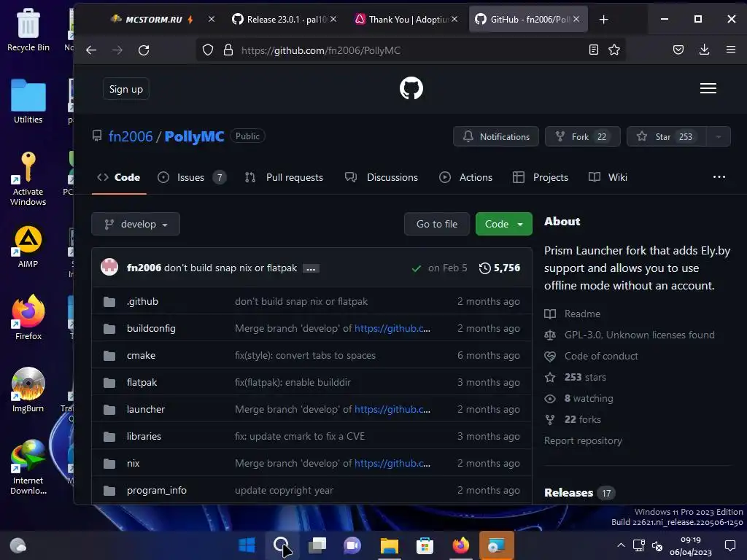Image resolution: width=747 pixels, height=560 pixels.
Task: Bookmark this page with the star icon
Action: [x=614, y=50]
